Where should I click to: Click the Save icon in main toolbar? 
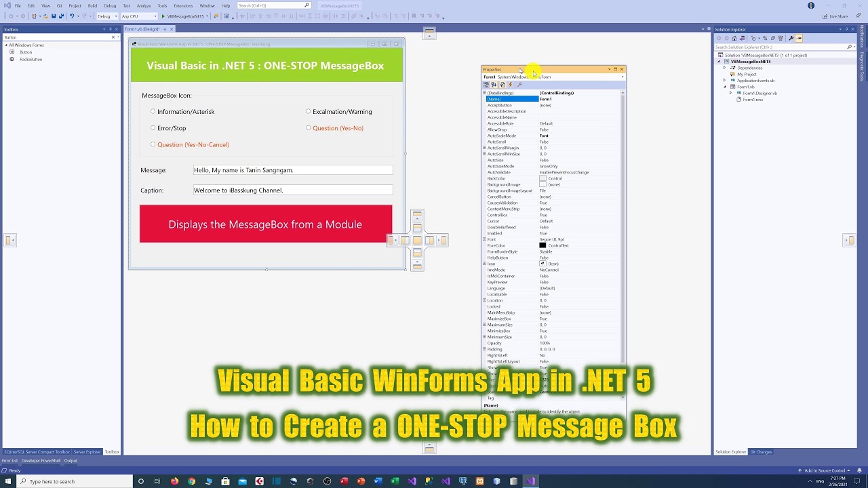54,16
